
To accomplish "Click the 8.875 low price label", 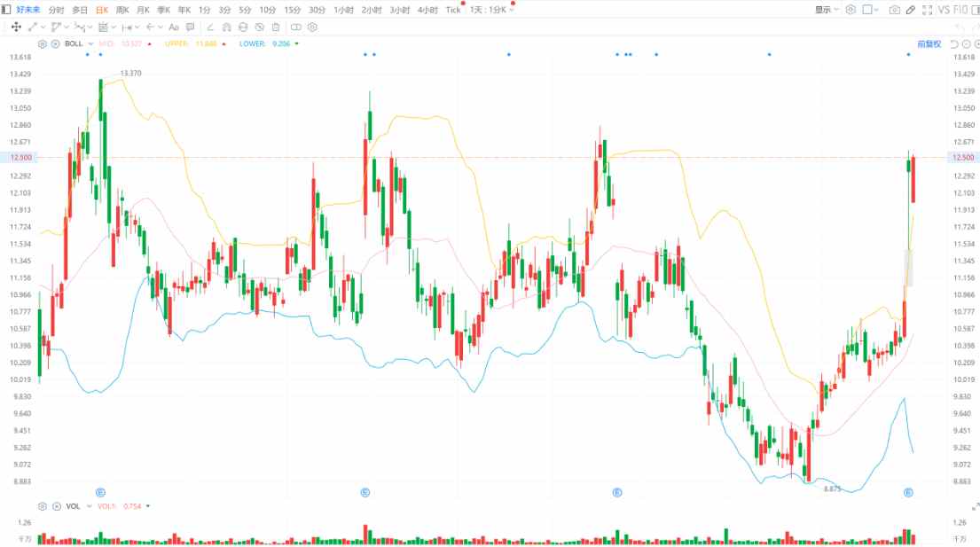I will [x=832, y=488].
